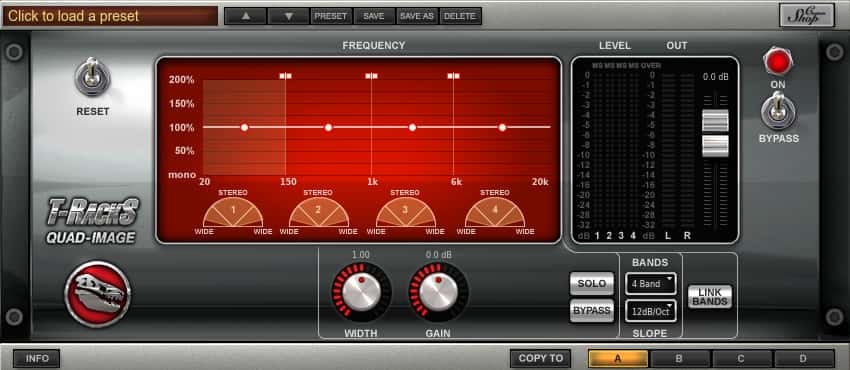Flip the RESET toggle switch
The height and width of the screenshot is (370, 850).
(x=93, y=78)
